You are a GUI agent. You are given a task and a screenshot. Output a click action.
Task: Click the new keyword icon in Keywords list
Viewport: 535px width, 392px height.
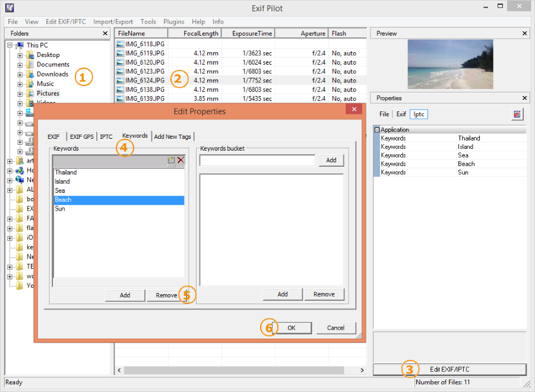(x=171, y=160)
